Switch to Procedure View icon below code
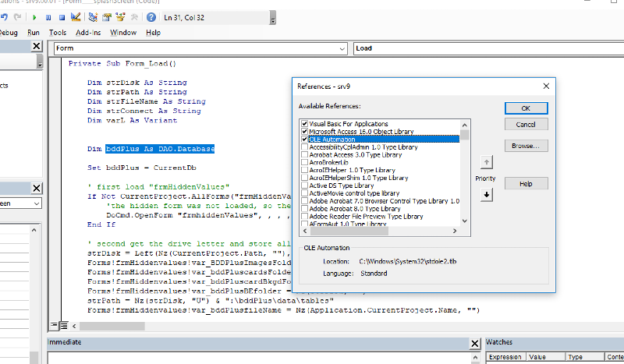The image size is (624, 364). click(55, 326)
